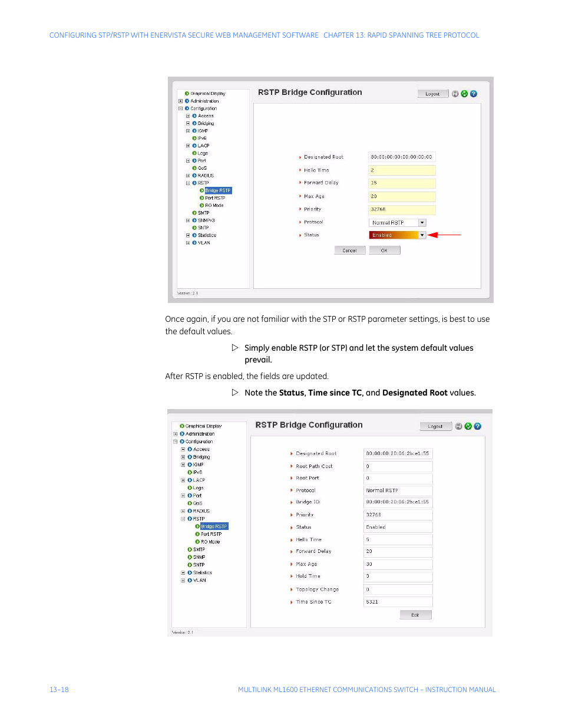This screenshot has width=562, height=728.
Task: Click the Hold Time value 3
Action: coord(398,577)
